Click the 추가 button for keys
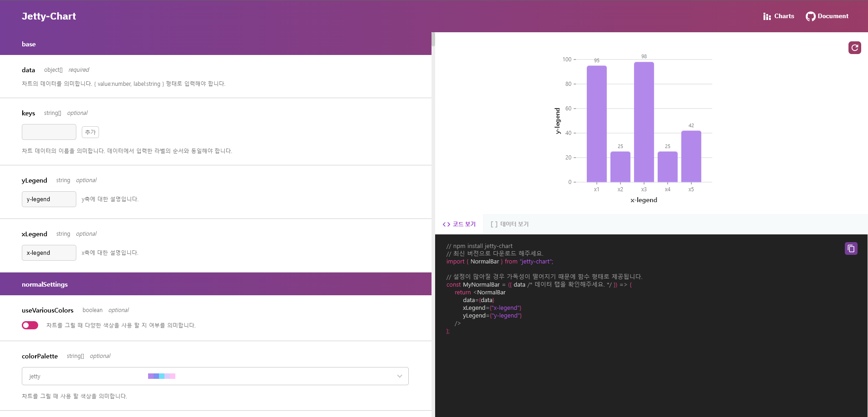868x417 pixels. [90, 132]
